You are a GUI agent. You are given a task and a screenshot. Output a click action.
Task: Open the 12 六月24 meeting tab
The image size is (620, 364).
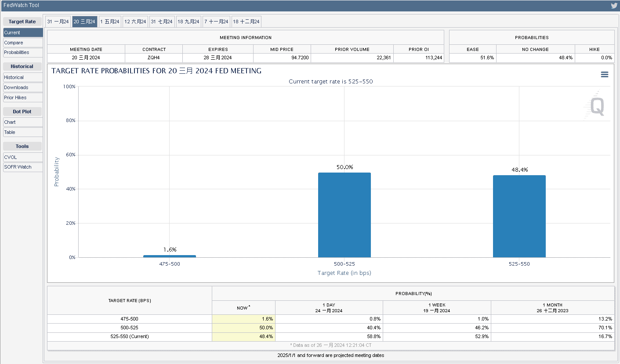tap(135, 22)
